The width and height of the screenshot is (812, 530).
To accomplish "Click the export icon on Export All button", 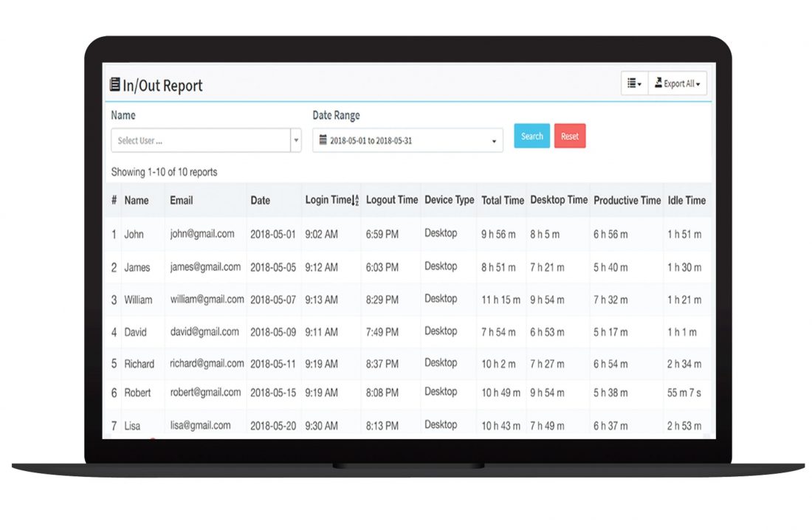I will coord(659,83).
